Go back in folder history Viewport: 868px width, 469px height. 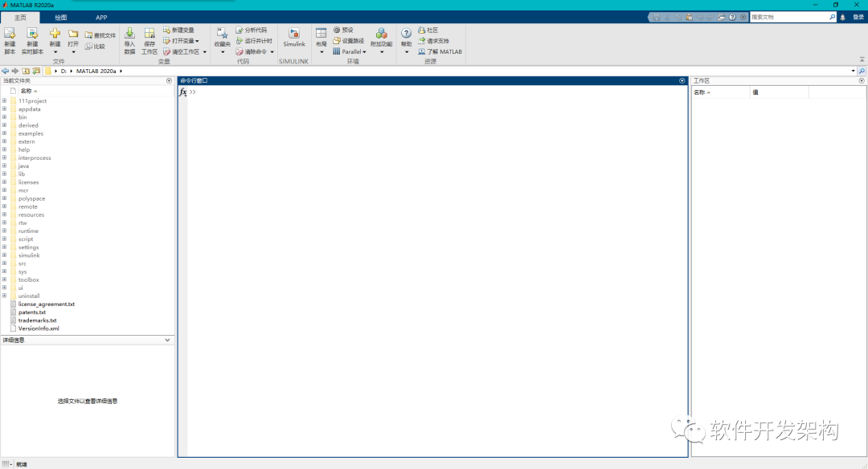pyautogui.click(x=5, y=71)
